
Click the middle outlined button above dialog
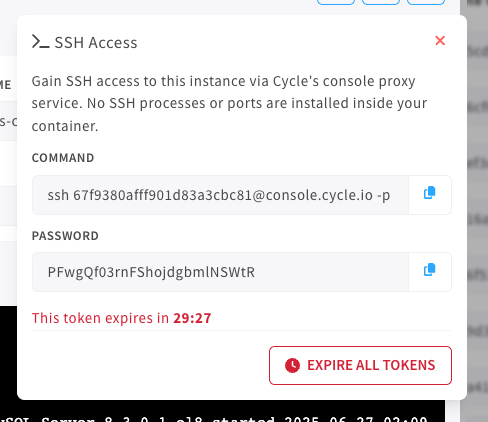point(381,2)
